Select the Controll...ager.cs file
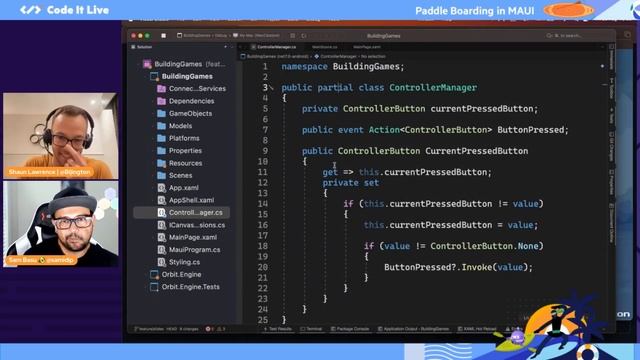The height and width of the screenshot is (360, 640). click(x=182, y=212)
